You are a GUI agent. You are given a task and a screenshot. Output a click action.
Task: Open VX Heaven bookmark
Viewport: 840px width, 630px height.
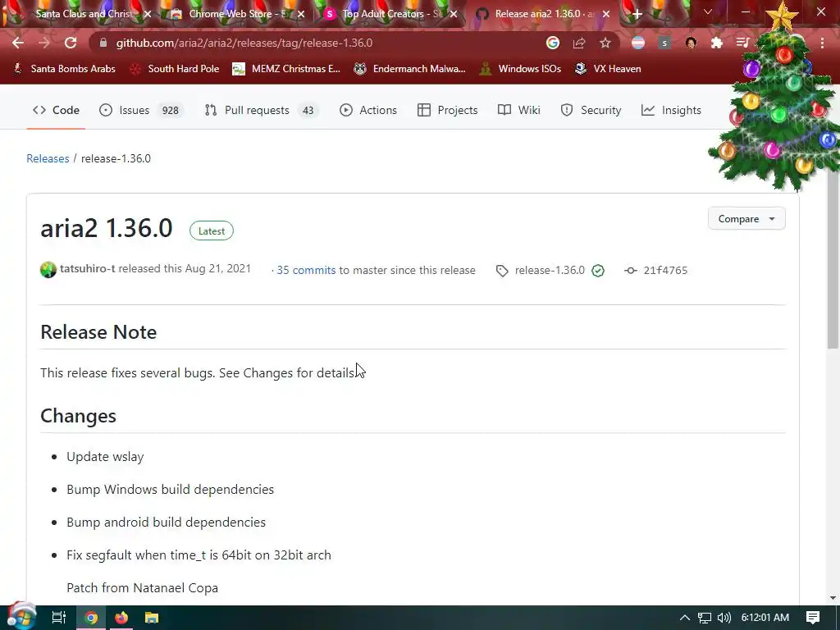[x=608, y=69]
